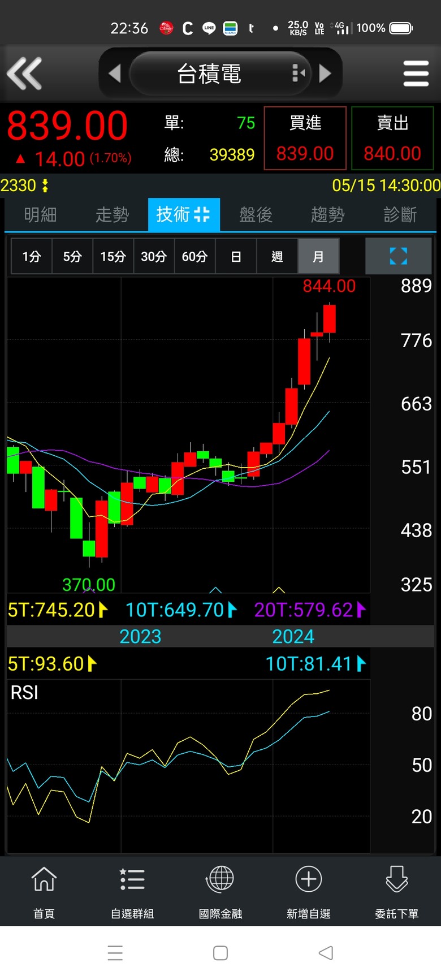Switch to the 趨勢 tab
The height and width of the screenshot is (980, 441).
pyautogui.click(x=327, y=214)
